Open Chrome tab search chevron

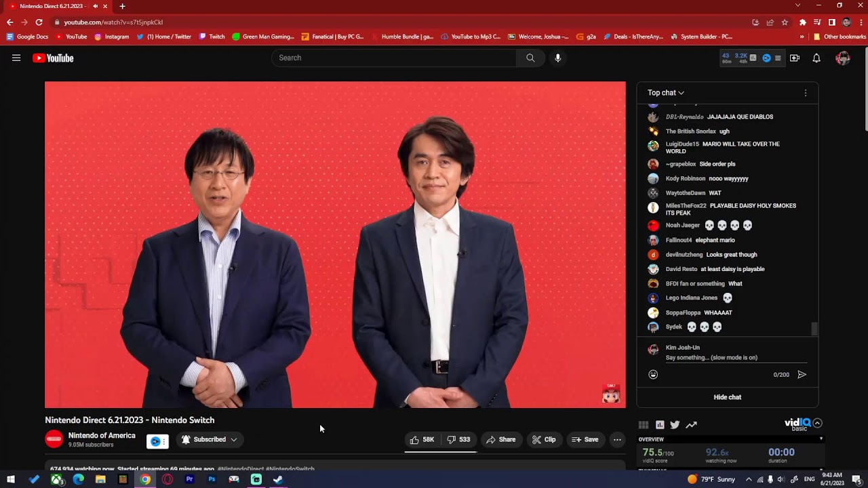pyautogui.click(x=798, y=5)
